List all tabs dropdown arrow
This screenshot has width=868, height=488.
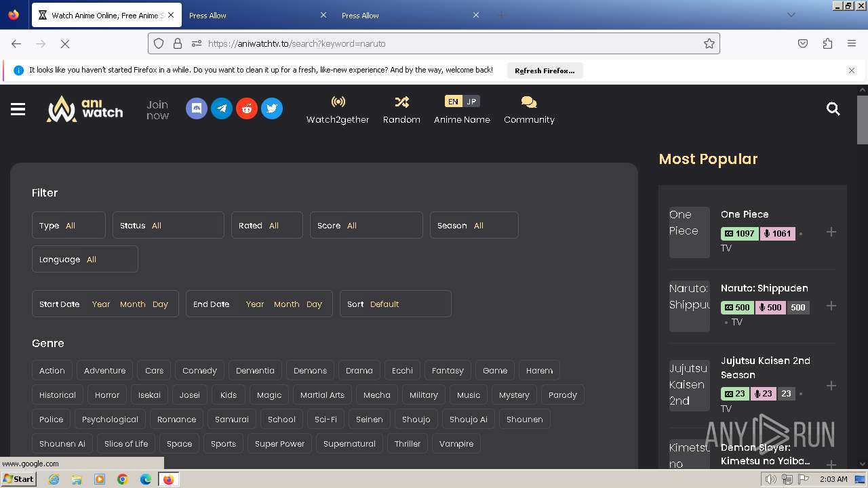(791, 15)
